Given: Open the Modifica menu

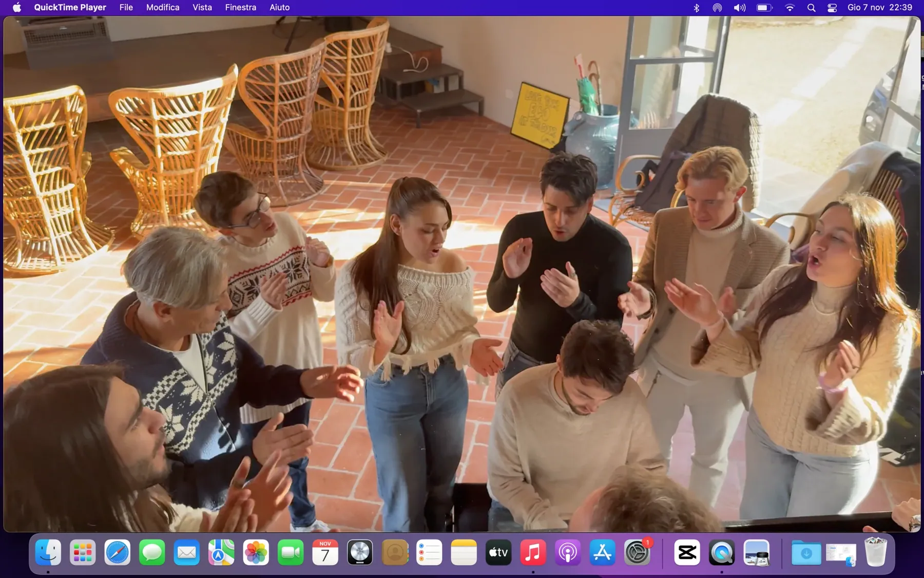Looking at the screenshot, I should tap(163, 7).
